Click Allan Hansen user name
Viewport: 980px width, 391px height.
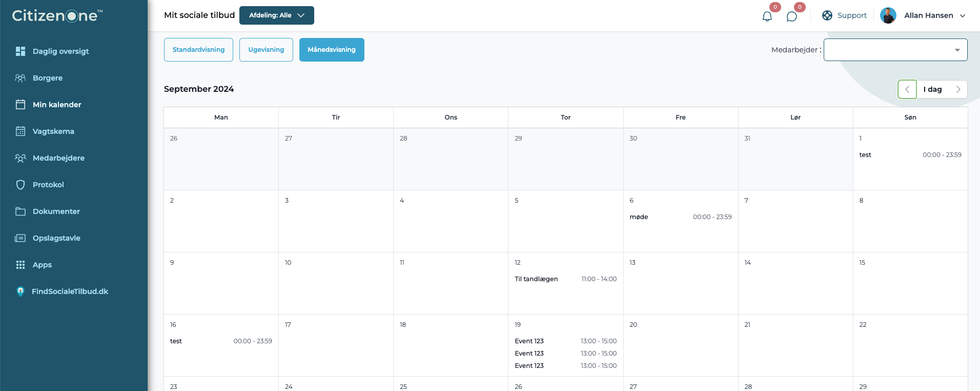[928, 15]
